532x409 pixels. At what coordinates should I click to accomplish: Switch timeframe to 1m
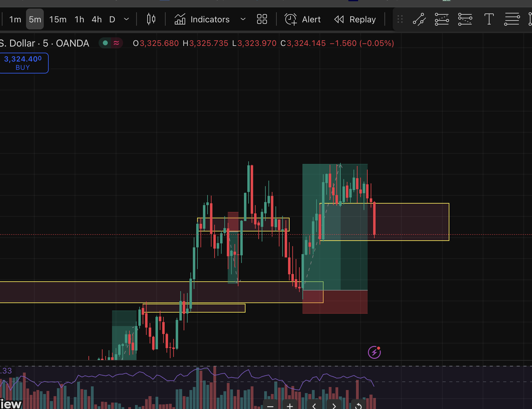click(15, 19)
